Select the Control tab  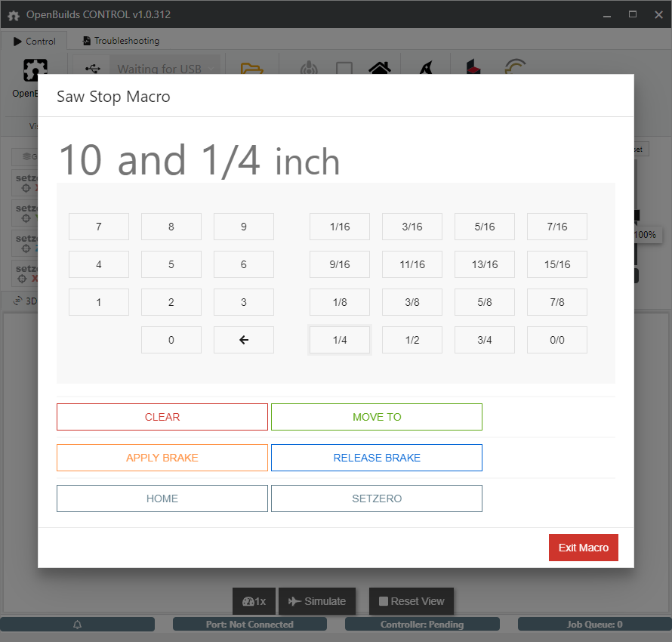[35, 41]
